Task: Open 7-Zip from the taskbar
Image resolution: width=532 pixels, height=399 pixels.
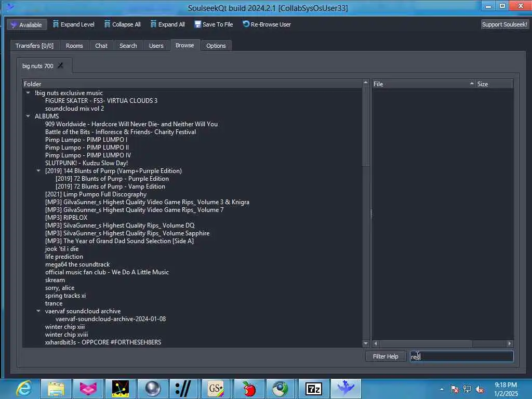Action: 313,389
